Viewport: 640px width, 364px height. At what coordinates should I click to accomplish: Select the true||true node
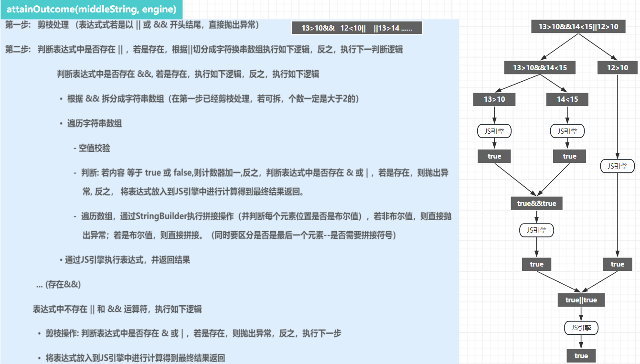[581, 300]
